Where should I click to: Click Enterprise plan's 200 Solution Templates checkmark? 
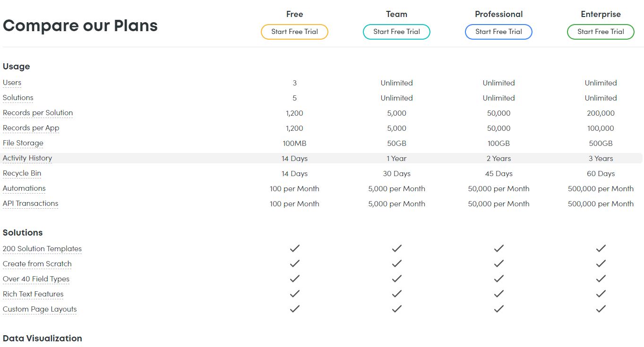[x=601, y=248]
